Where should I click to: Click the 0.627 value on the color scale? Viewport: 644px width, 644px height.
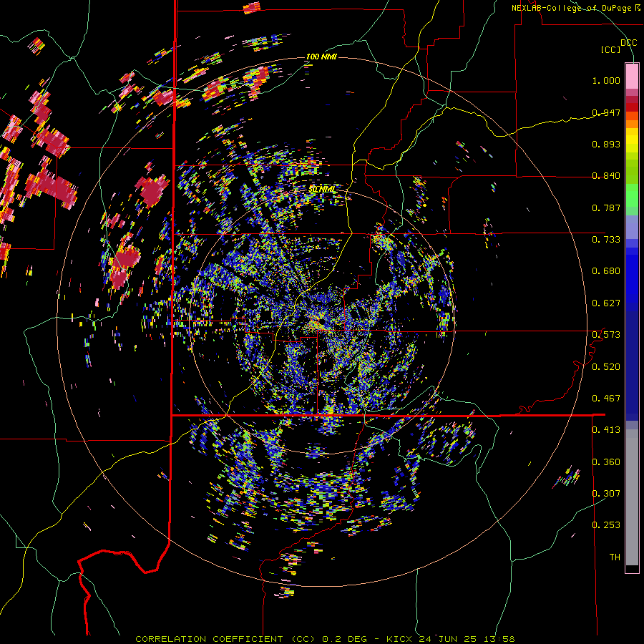pos(606,303)
